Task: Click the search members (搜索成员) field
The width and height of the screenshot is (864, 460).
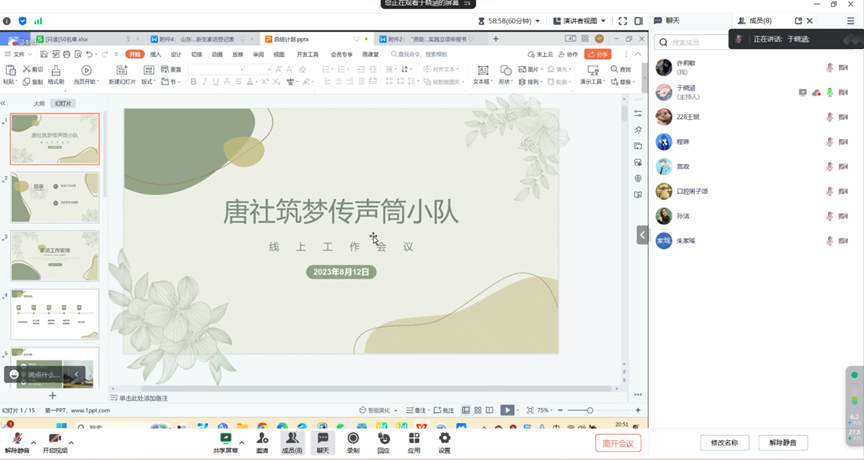Action: 693,42
